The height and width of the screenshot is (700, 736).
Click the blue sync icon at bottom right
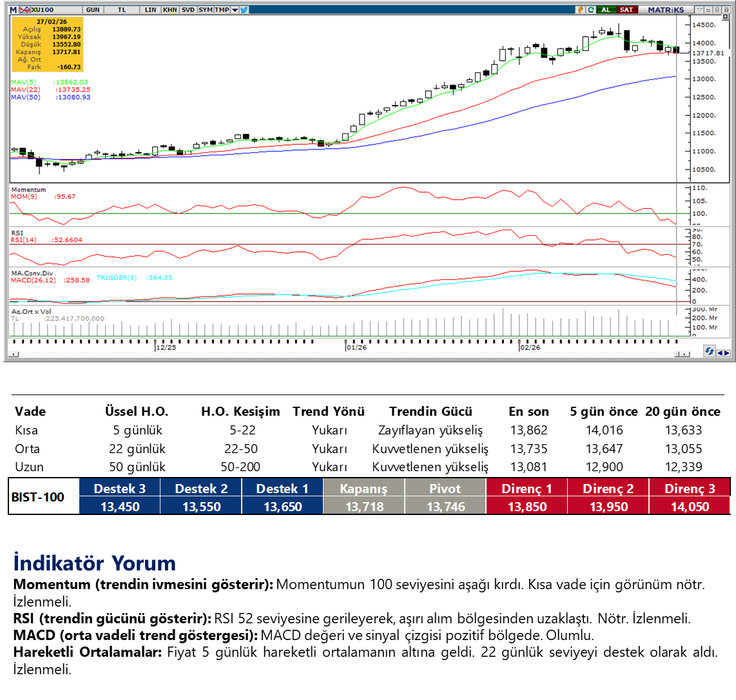[710, 351]
